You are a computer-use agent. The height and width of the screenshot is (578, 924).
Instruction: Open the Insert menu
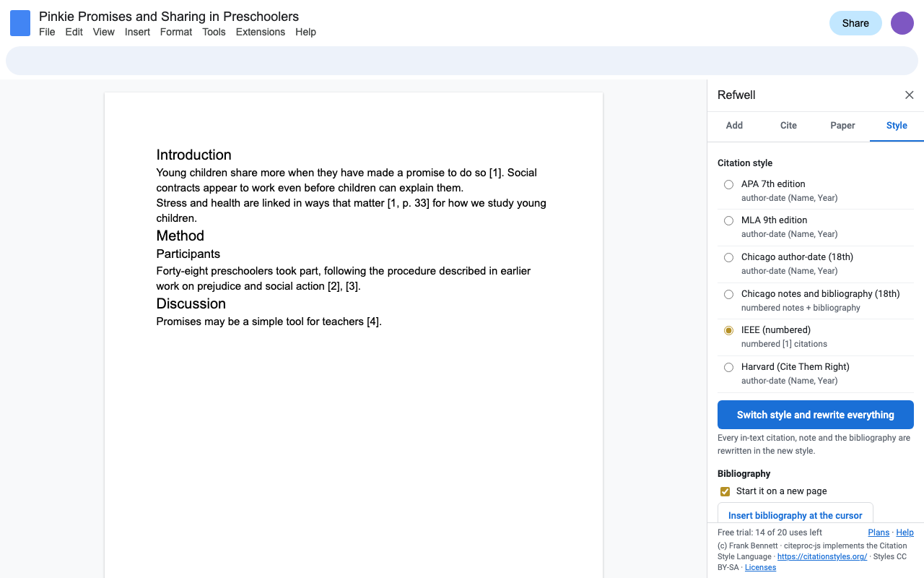point(137,32)
